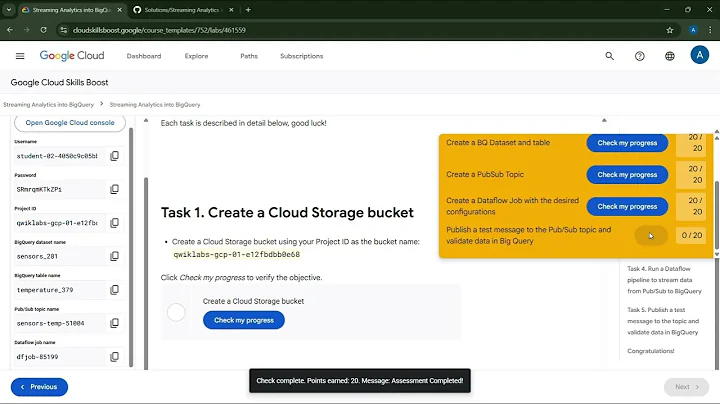The image size is (720, 404).
Task: Click the task outline right scrollbar
Action: pos(717,275)
